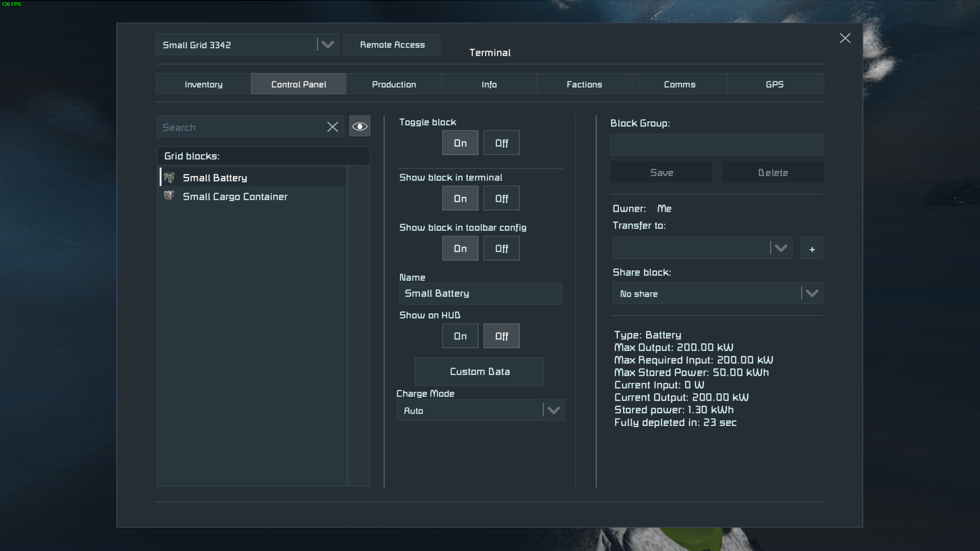980x551 pixels.
Task: Click the block Name input field
Action: [480, 293]
